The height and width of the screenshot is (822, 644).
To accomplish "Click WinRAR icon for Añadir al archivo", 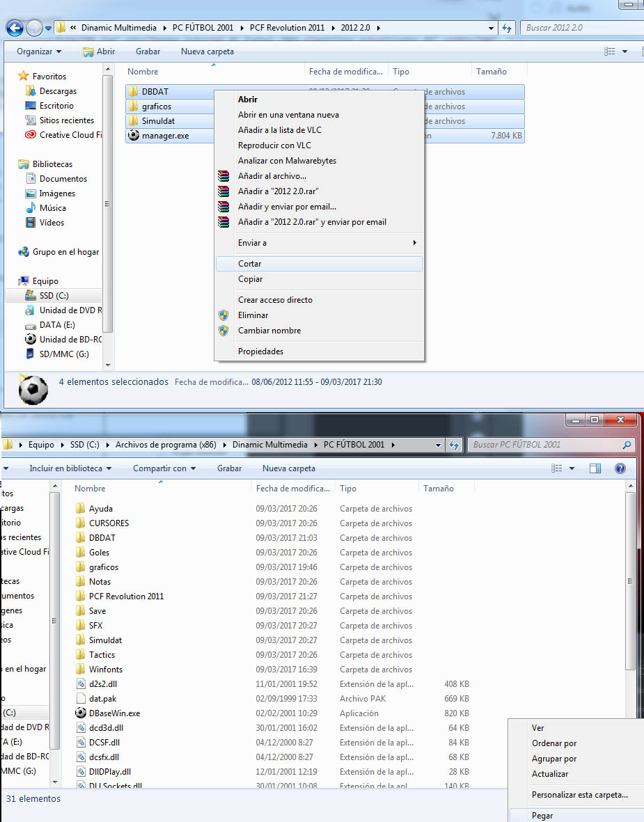I will click(223, 176).
